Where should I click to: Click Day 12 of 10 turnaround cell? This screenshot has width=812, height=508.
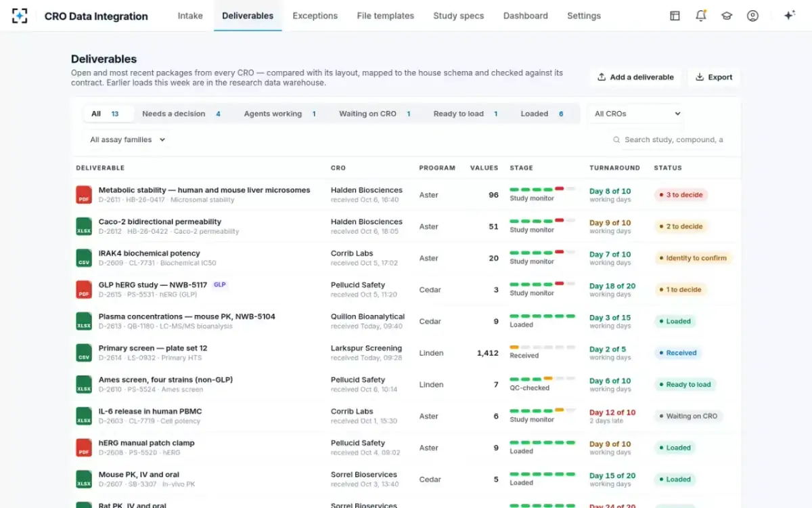(x=612, y=416)
